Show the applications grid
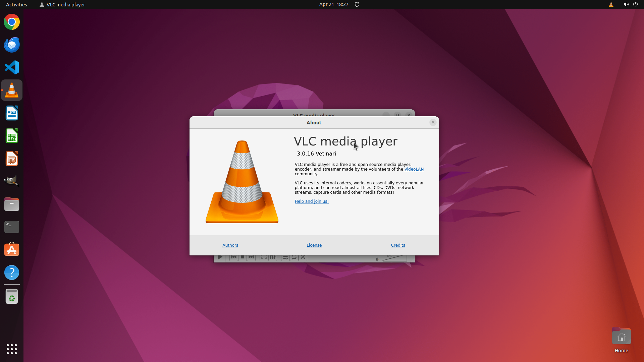Screen dimensions: 644x362 [x=12, y=349]
